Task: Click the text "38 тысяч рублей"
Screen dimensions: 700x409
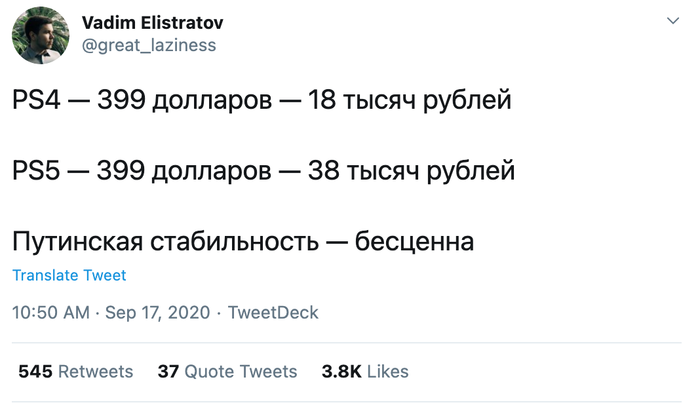Action: click(x=416, y=171)
